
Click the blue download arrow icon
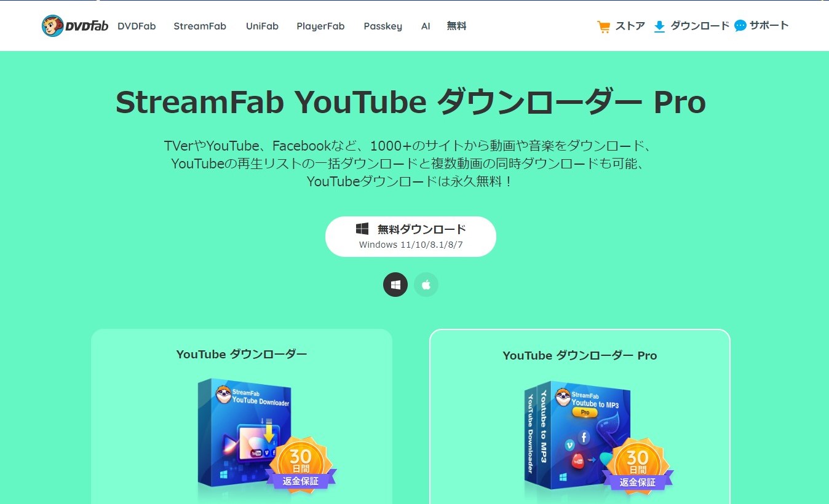click(x=659, y=26)
